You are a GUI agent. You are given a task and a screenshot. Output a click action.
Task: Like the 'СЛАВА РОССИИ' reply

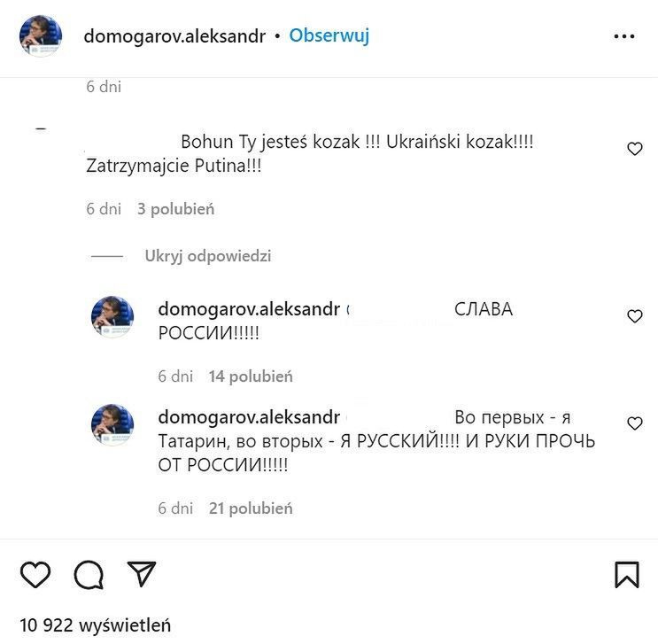[x=634, y=315]
